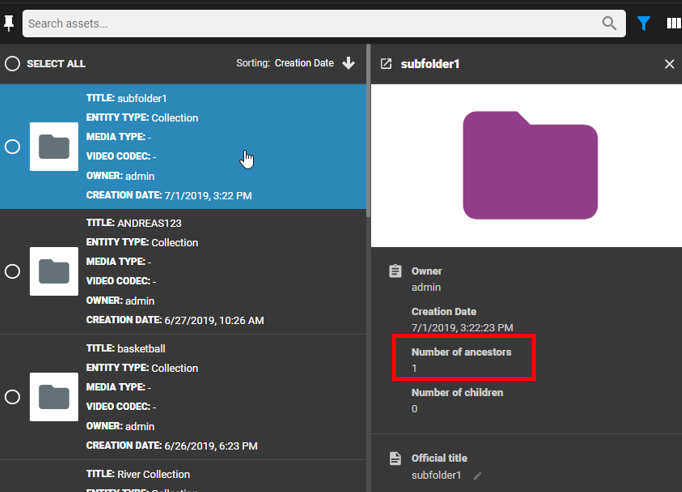The width and height of the screenshot is (682, 492).
Task: Click the Owner value admin in details
Action: point(426,288)
